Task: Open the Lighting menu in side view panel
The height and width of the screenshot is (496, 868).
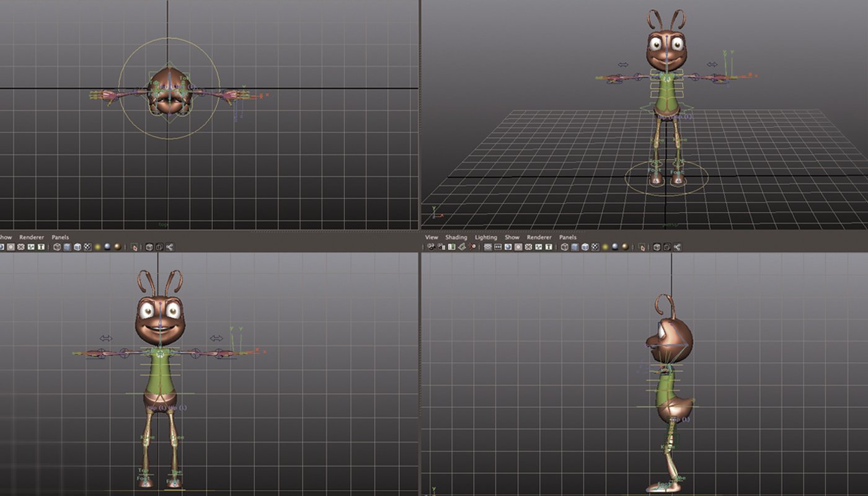Action: pyautogui.click(x=485, y=237)
